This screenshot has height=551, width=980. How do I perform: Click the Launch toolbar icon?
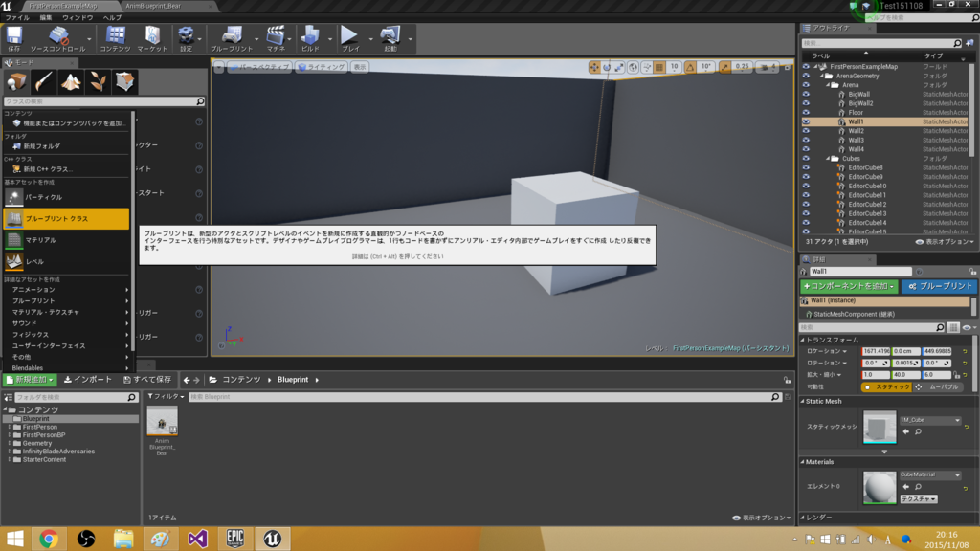click(390, 38)
